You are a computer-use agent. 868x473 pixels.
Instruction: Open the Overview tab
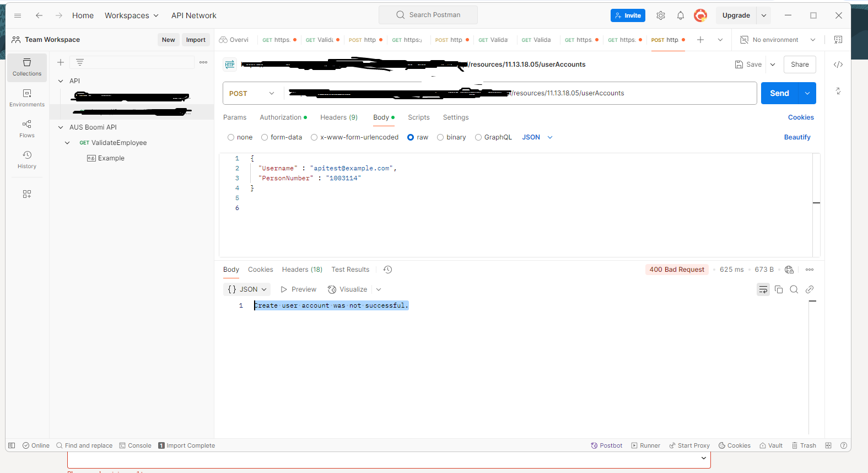point(234,40)
